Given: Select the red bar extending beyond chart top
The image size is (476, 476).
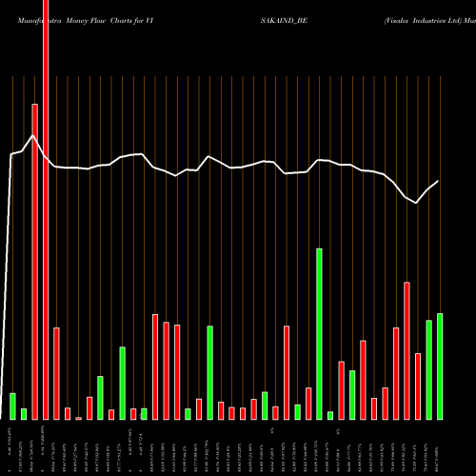Looking at the screenshot, I should click(46, 210).
